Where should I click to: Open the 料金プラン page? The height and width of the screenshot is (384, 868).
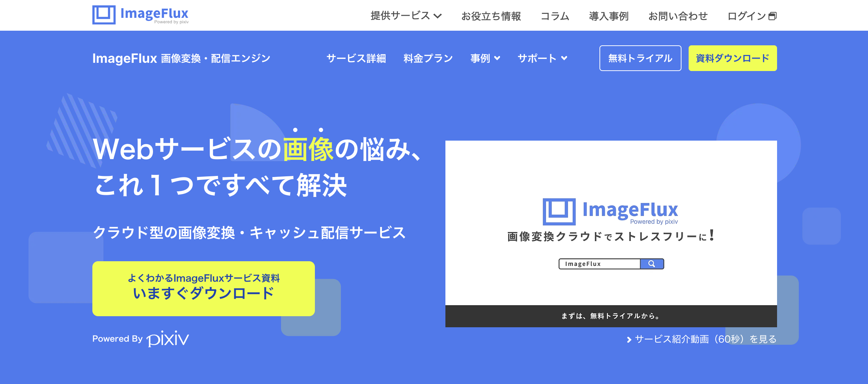tap(428, 58)
